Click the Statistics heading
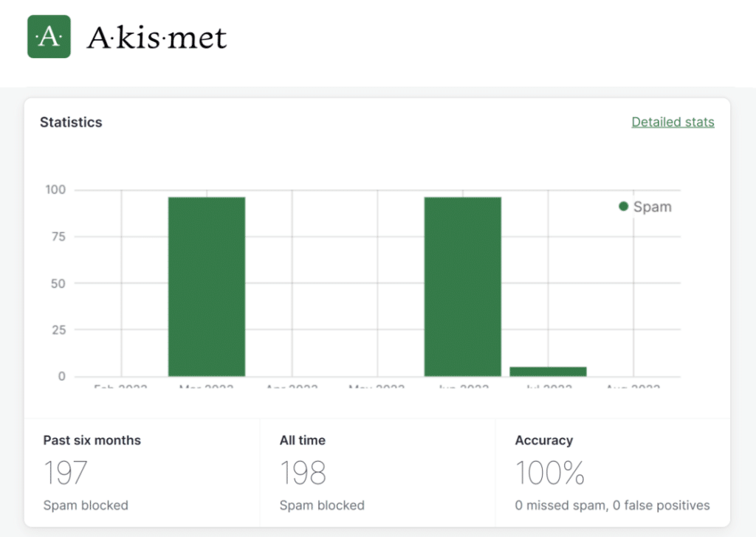Viewport: 756px width, 537px height. coord(71,122)
